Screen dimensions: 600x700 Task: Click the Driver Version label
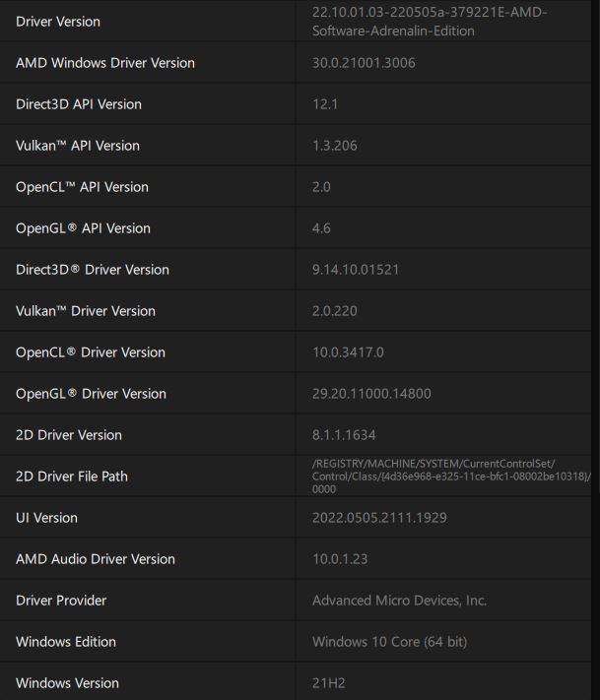pyautogui.click(x=58, y=22)
